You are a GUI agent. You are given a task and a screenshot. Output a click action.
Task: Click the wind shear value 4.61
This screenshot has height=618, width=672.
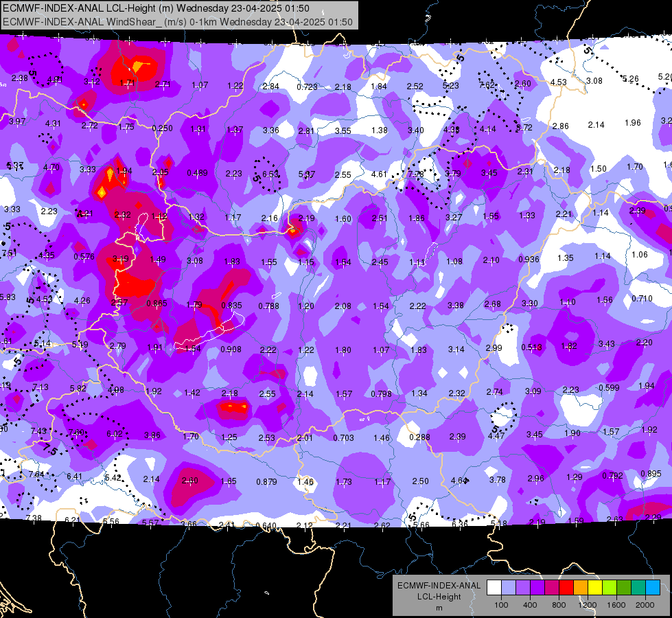[379, 174]
